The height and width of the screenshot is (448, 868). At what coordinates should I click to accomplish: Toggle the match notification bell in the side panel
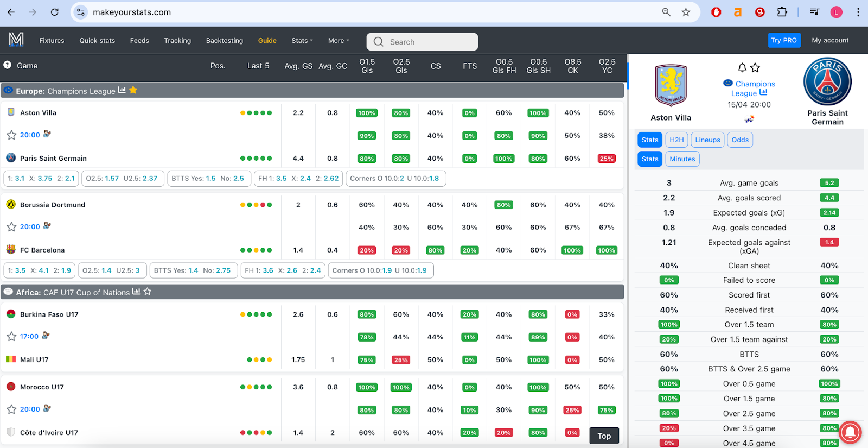[742, 67]
